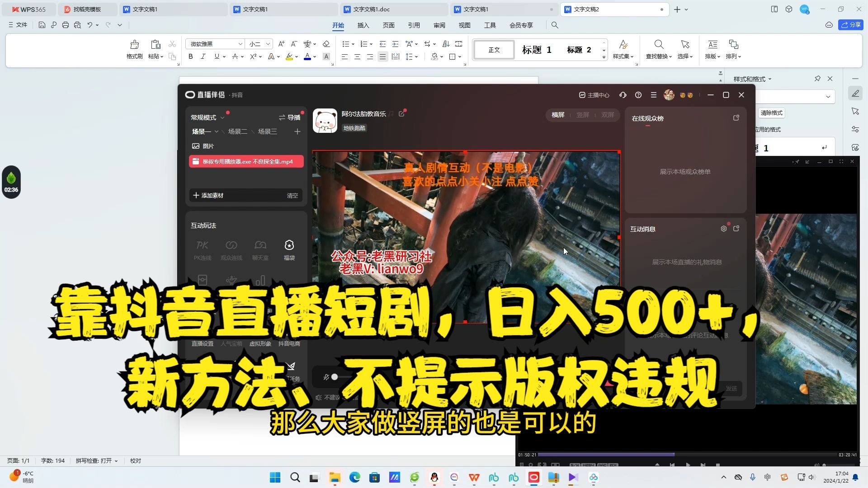868x488 pixels.
Task: Justify paragraph text alignment
Action: click(383, 56)
